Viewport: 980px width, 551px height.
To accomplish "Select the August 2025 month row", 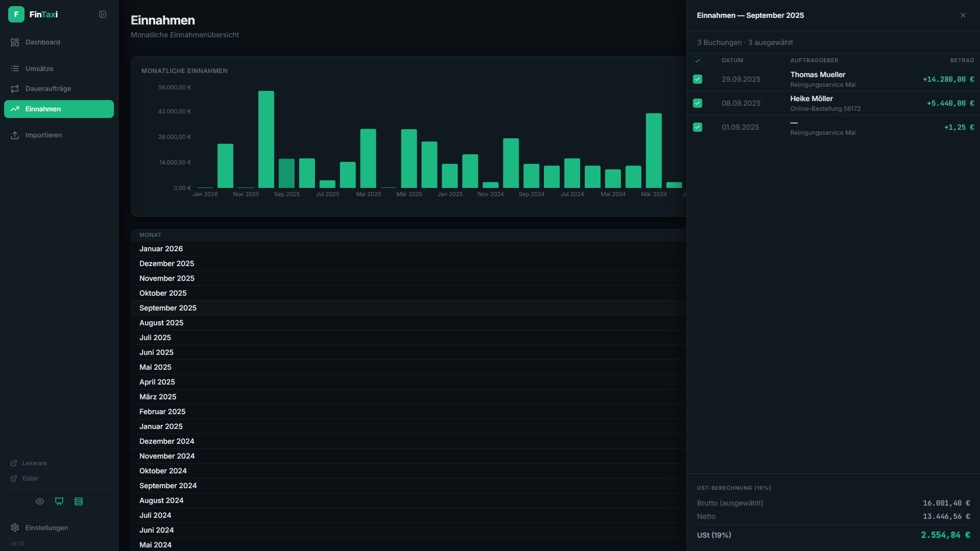I will pos(161,323).
